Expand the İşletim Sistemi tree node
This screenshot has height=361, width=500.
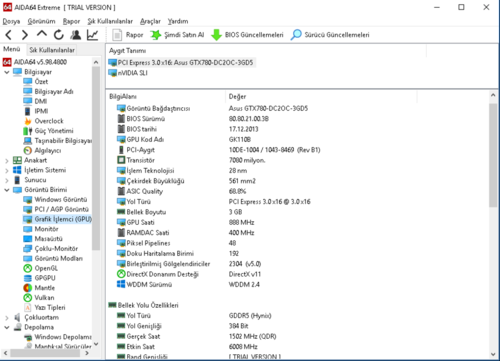click(7, 170)
